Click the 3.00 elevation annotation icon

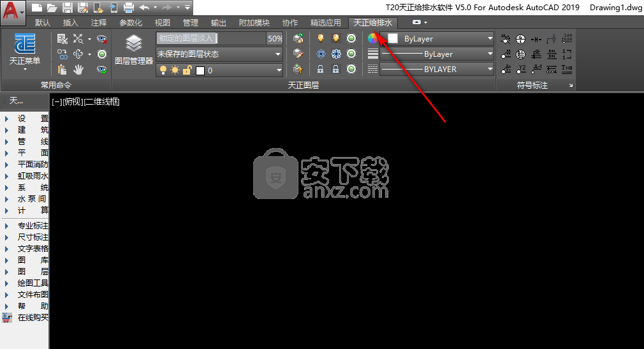567,39
